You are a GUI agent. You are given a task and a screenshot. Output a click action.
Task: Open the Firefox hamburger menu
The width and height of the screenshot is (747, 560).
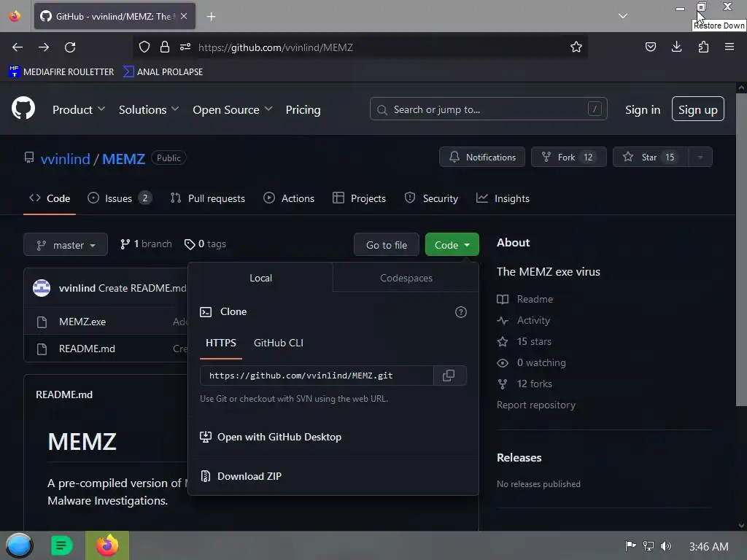pos(729,47)
